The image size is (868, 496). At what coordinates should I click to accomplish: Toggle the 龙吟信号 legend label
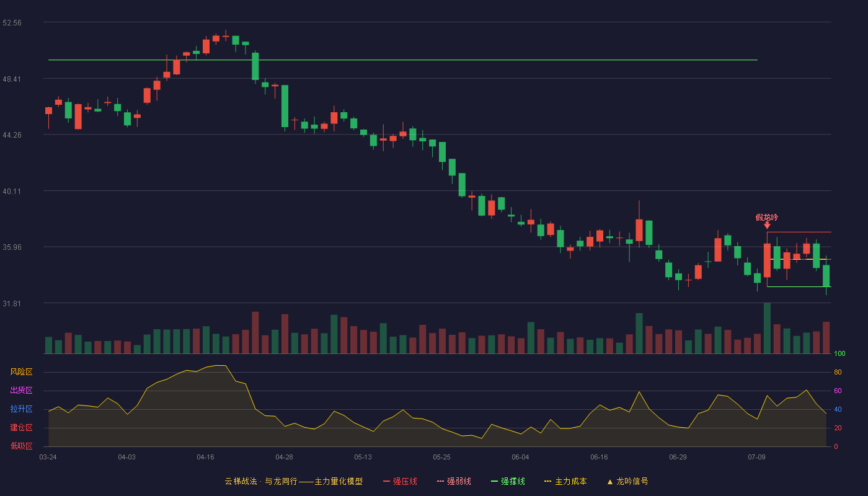pos(632,481)
